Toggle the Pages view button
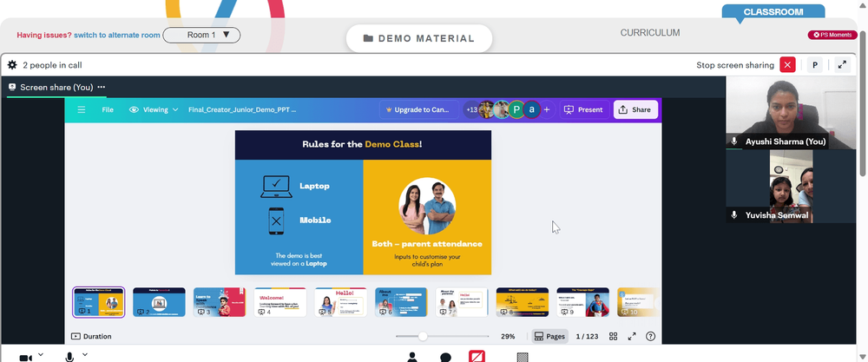This screenshot has width=868, height=362. click(x=549, y=336)
